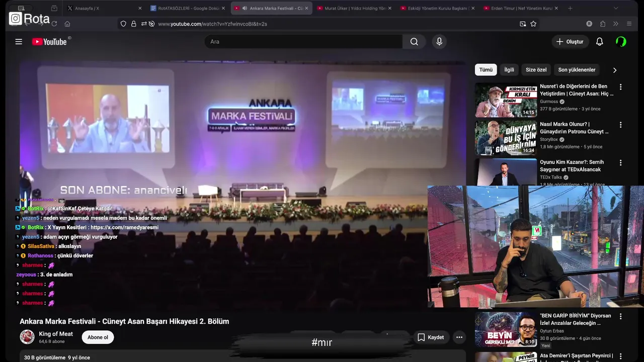Click the permissions icon in address bar
The width and height of the screenshot is (644, 362).
point(144,24)
